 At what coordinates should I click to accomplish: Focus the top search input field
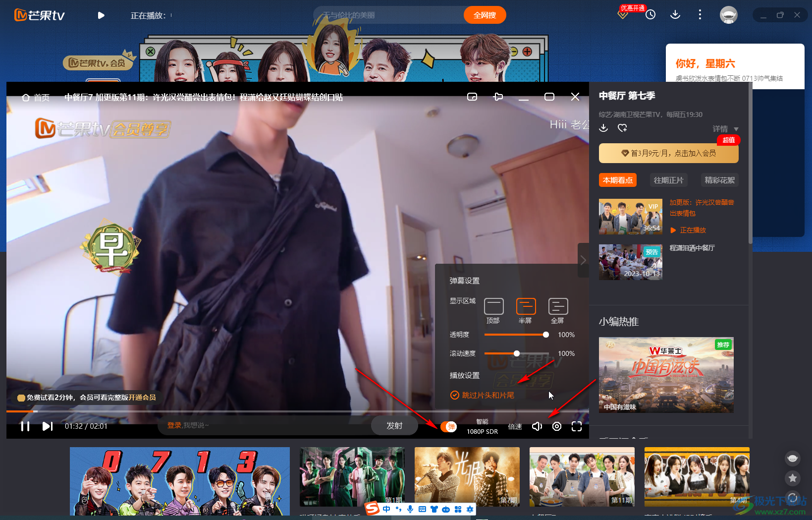point(389,15)
